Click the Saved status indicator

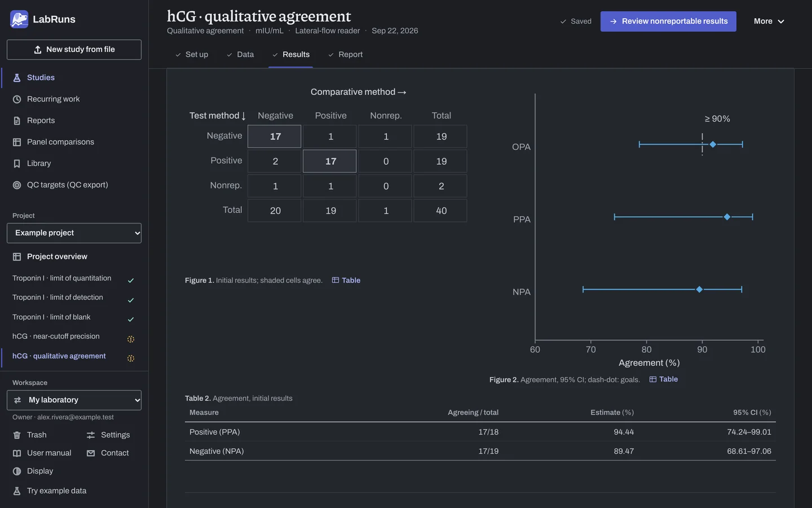pos(576,21)
